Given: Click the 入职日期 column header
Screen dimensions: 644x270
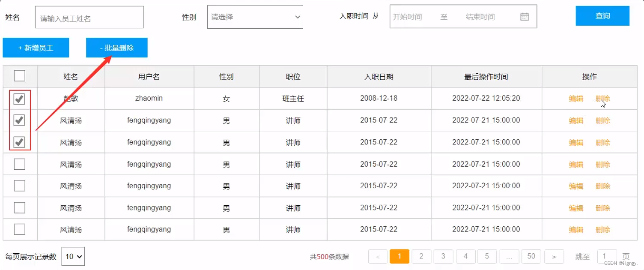Looking at the screenshot, I should 379,77.
